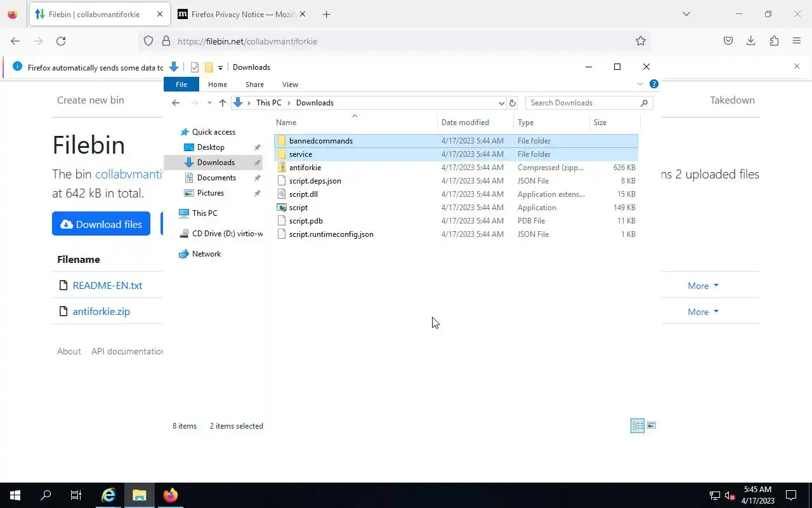This screenshot has height=508, width=812.
Task: Select script.dll file
Action: click(x=455, y=194)
